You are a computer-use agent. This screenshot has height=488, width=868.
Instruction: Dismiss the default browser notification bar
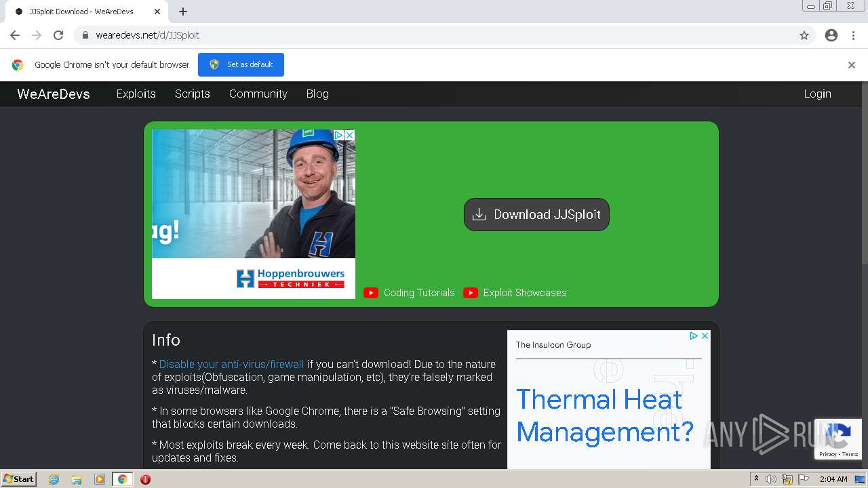pyautogui.click(x=852, y=65)
